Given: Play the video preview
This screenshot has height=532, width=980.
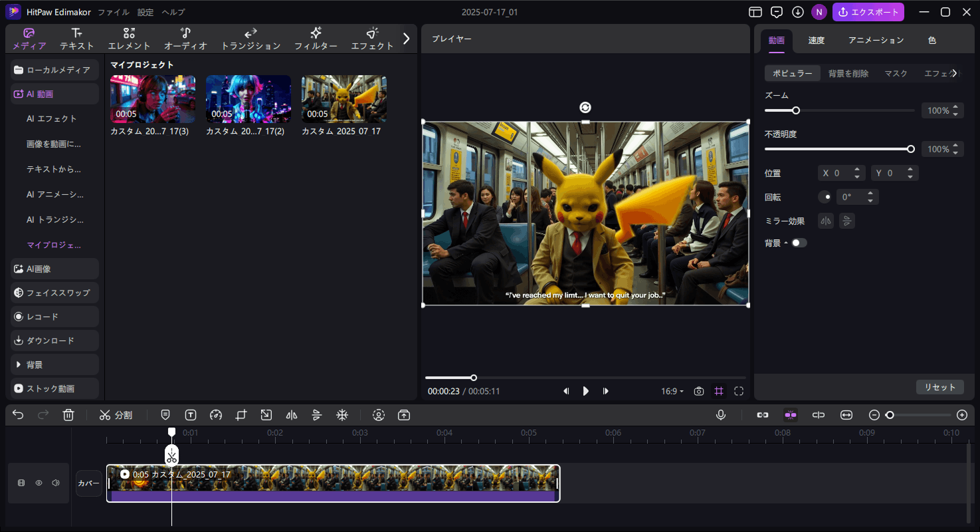Looking at the screenshot, I should (586, 391).
